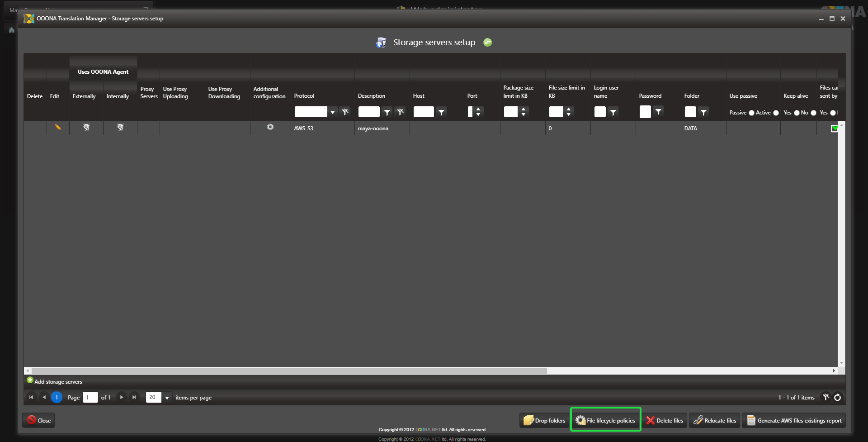This screenshot has height=442, width=868.
Task: Click the Folder column filter icon
Action: (x=703, y=112)
